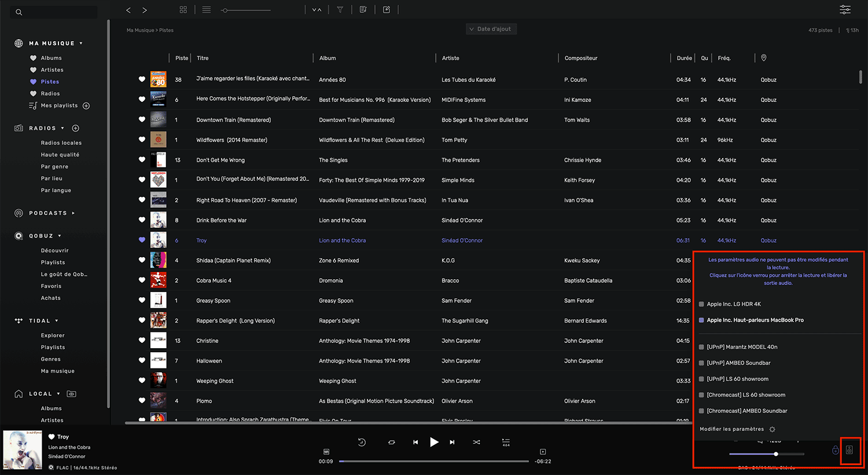This screenshot has width=868, height=475.
Task: Go forward with the right arrow
Action: (x=145, y=10)
